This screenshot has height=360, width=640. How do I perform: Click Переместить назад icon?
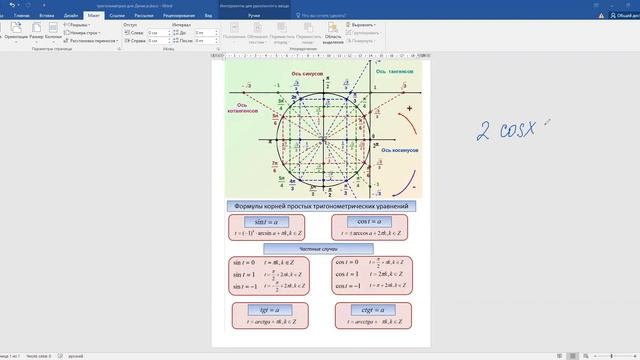(x=309, y=28)
